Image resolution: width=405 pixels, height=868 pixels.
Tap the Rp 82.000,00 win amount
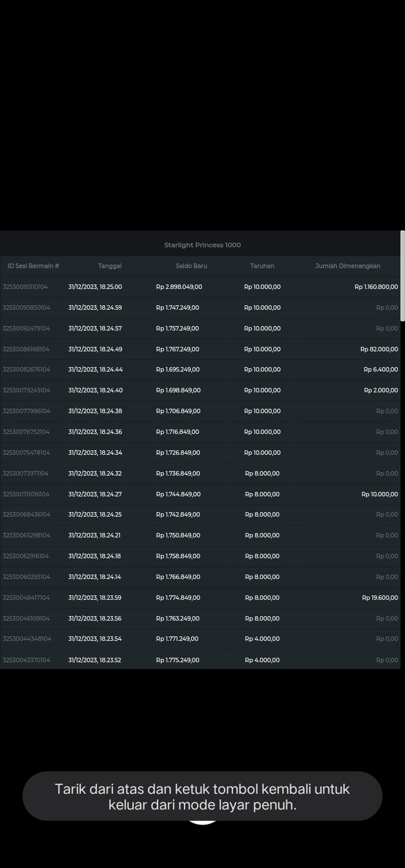[x=379, y=349]
